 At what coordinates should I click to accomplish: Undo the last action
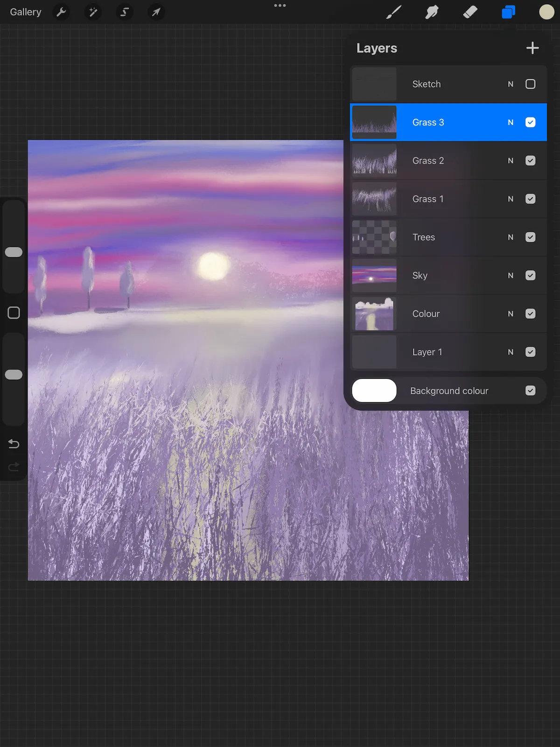pos(14,444)
